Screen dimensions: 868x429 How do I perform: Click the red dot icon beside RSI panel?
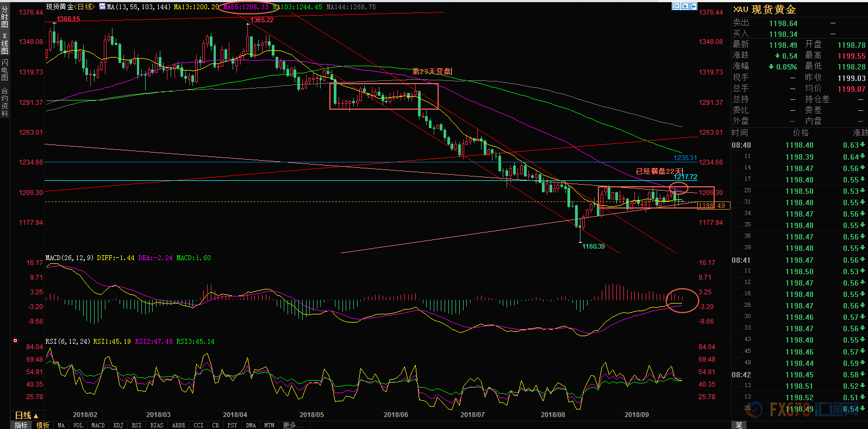(x=15, y=341)
